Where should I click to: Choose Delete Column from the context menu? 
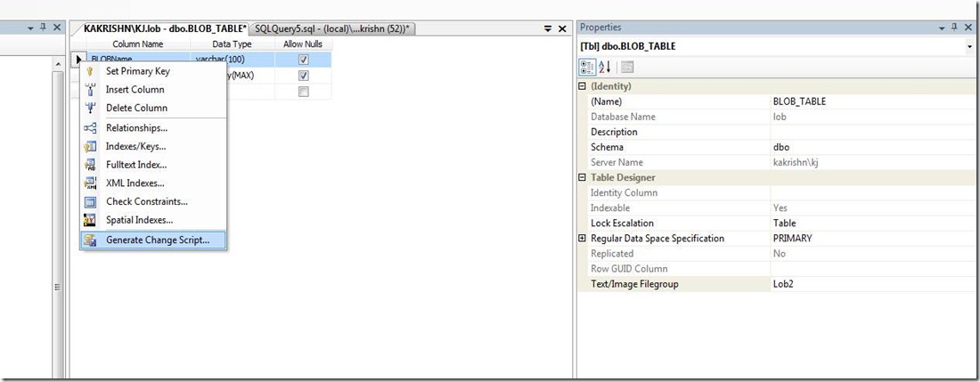coord(136,109)
